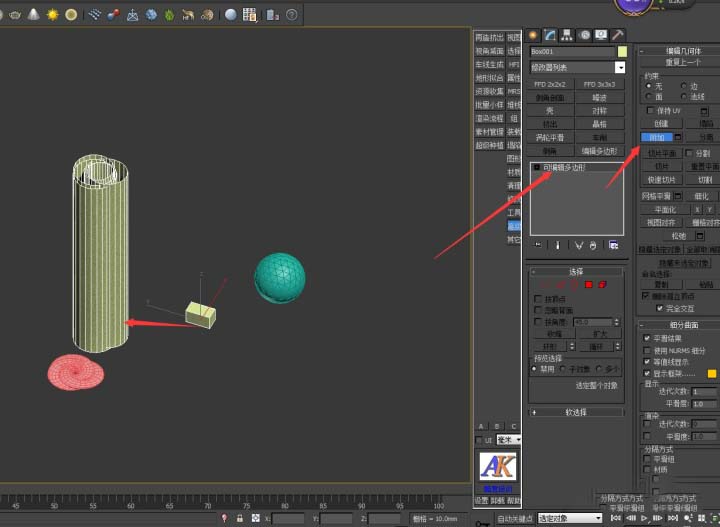Open the Hierarchy panel tab
This screenshot has height=527, width=720.
[567, 35]
